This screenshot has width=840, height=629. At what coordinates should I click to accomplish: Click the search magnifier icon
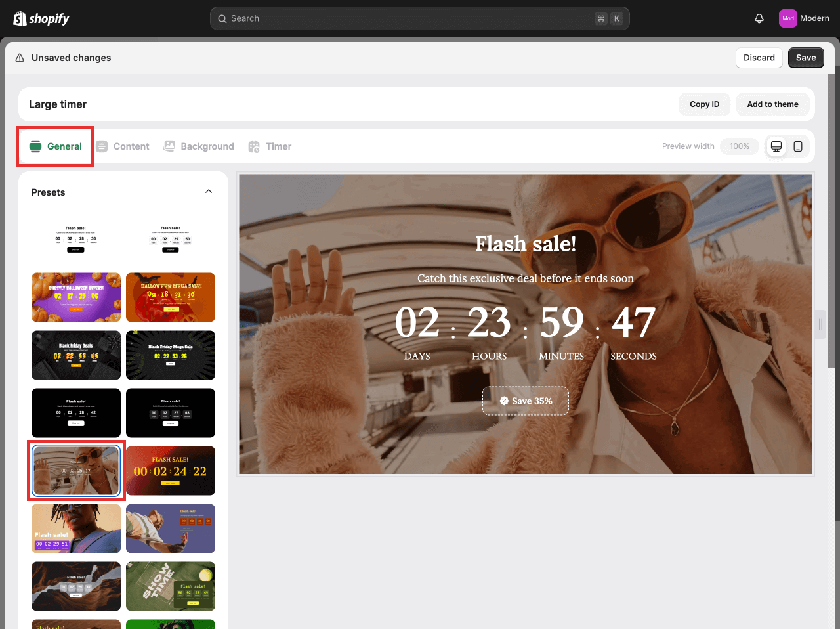[223, 18]
